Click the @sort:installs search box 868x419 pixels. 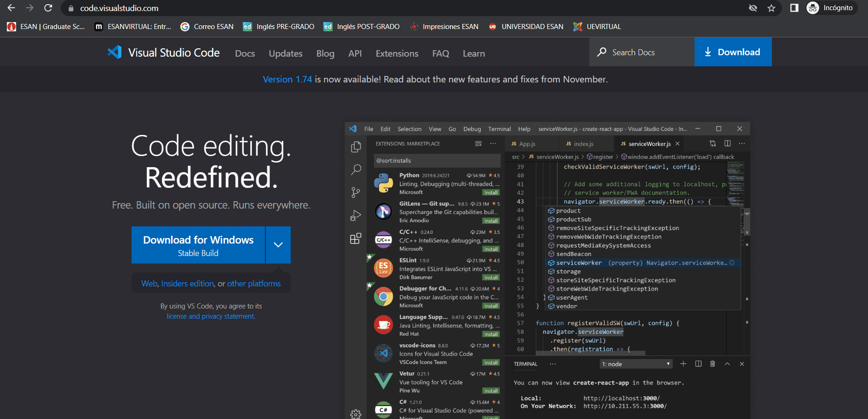(437, 161)
